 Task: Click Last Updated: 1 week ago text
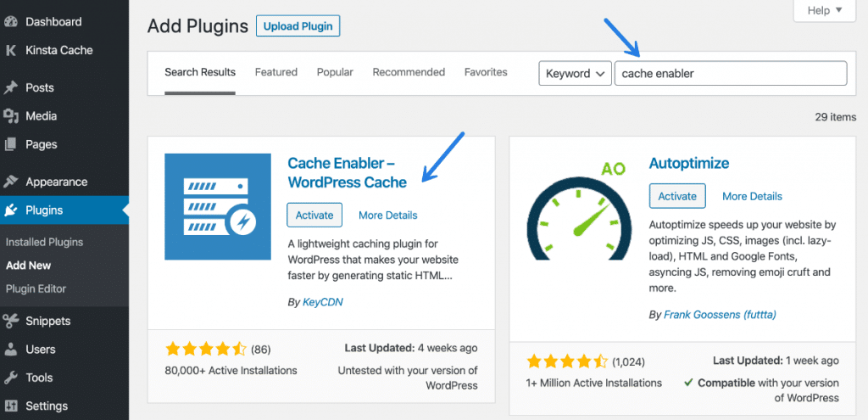(776, 361)
